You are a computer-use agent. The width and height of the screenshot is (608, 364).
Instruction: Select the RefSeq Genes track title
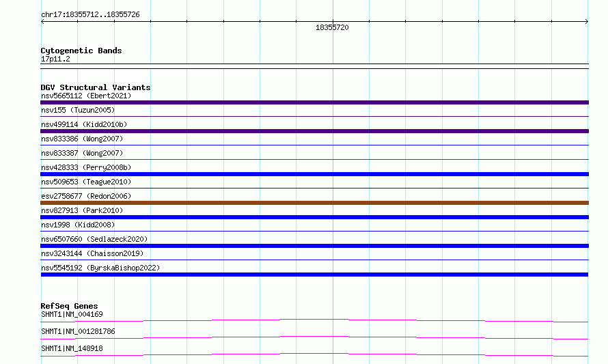point(69,306)
